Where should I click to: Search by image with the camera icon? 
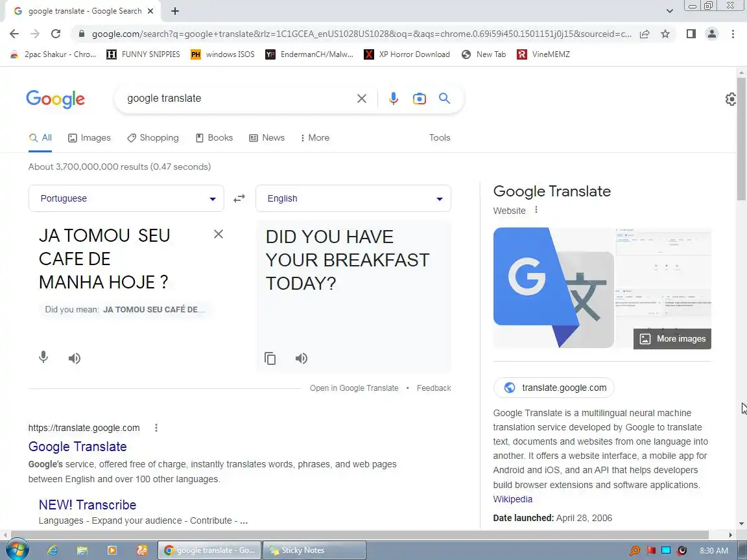point(420,99)
